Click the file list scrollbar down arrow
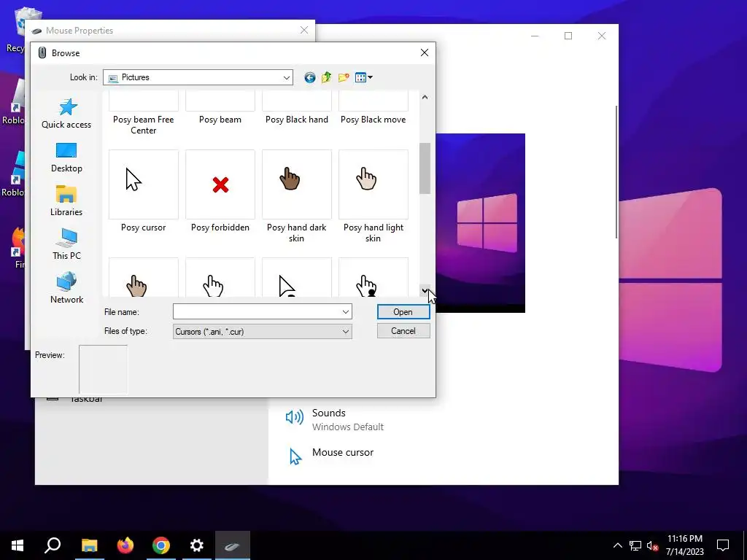The image size is (747, 560). tap(425, 290)
